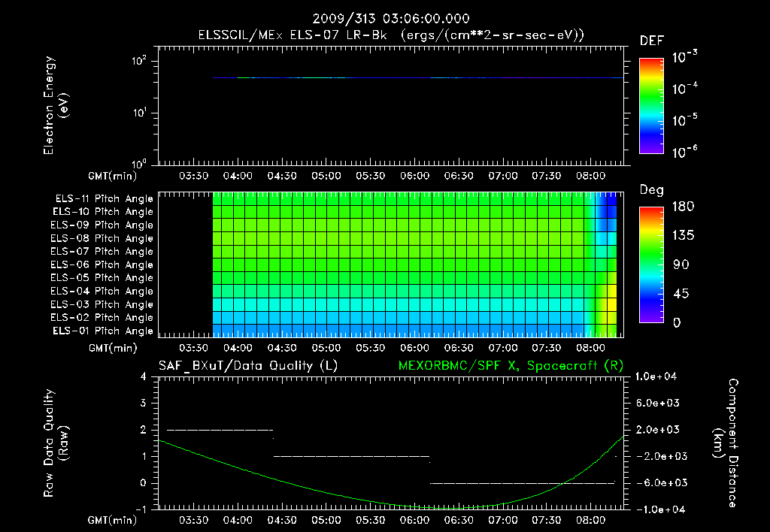Click the DEF color scale bar
Screen dimensions: 770x532
click(651, 105)
